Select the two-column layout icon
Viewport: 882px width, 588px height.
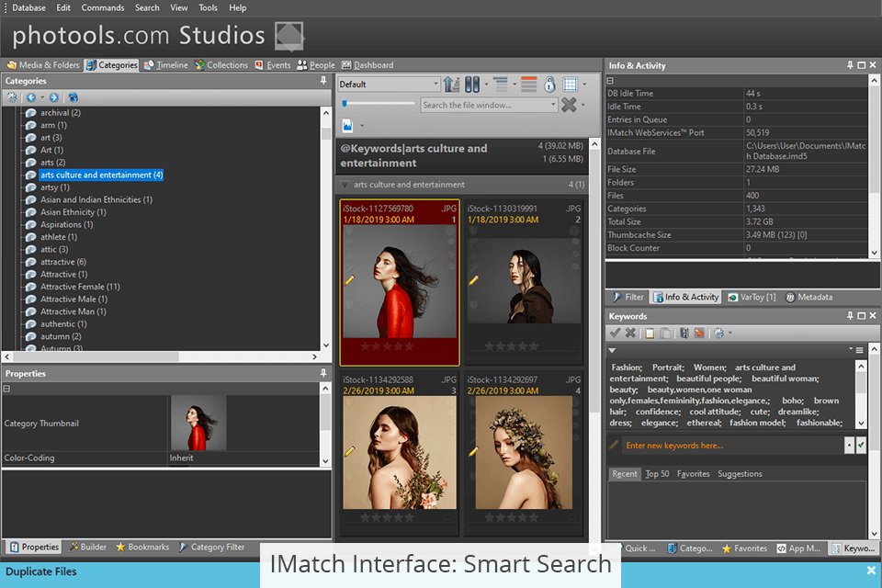point(472,85)
